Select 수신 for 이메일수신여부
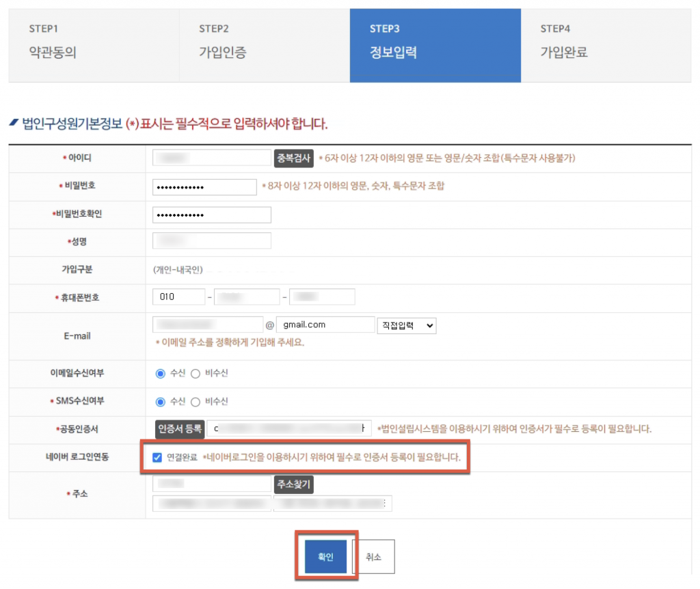This screenshot has height=589, width=700. [160, 374]
